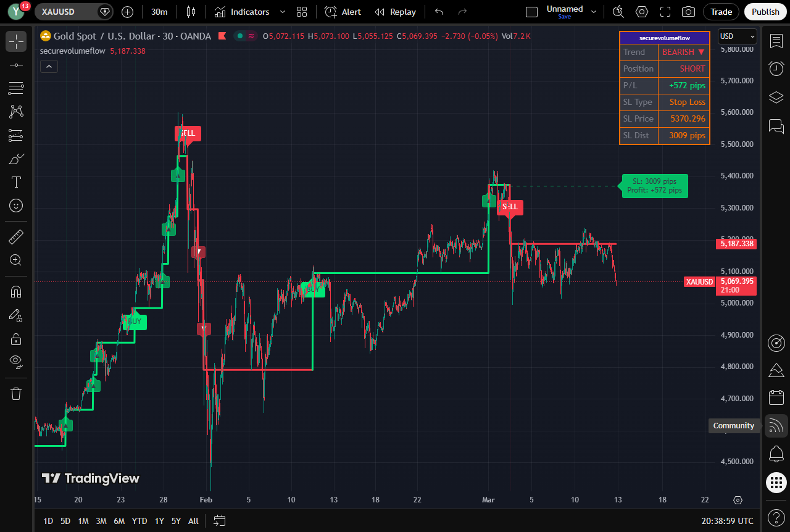This screenshot has height=532, width=790.
Task: Click the trash remove objects icon
Action: [x=16, y=394]
